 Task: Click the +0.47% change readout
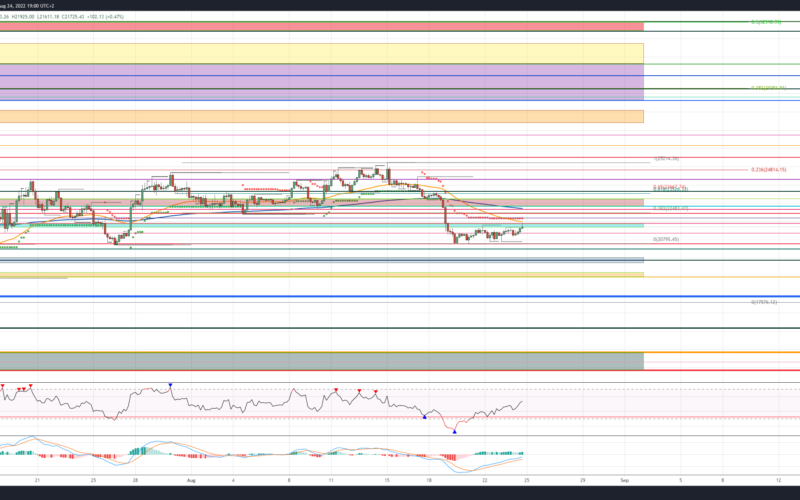114,16
